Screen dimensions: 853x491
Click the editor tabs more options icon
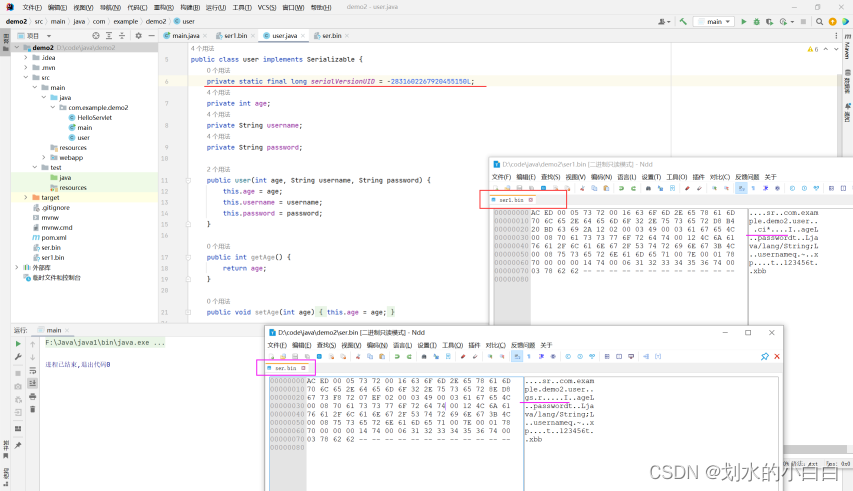836,36
